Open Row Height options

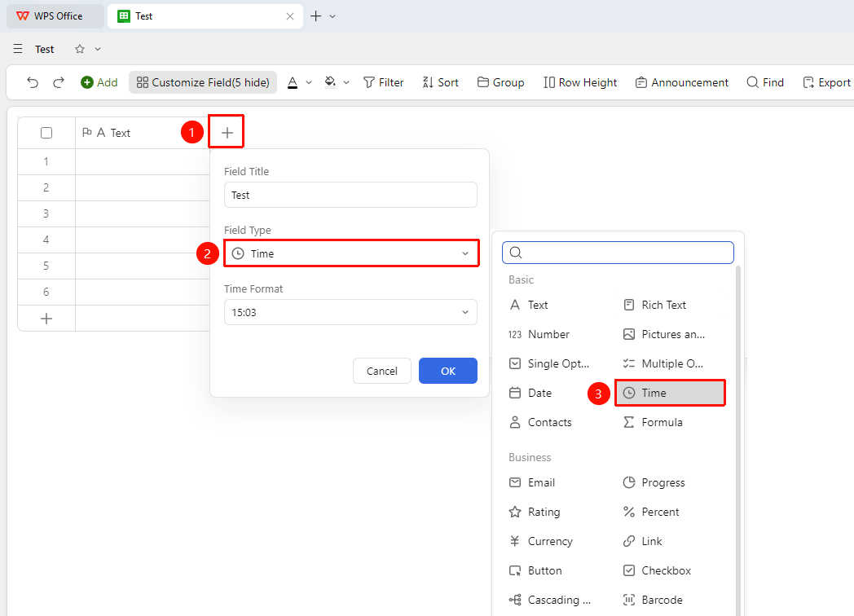[x=580, y=82]
